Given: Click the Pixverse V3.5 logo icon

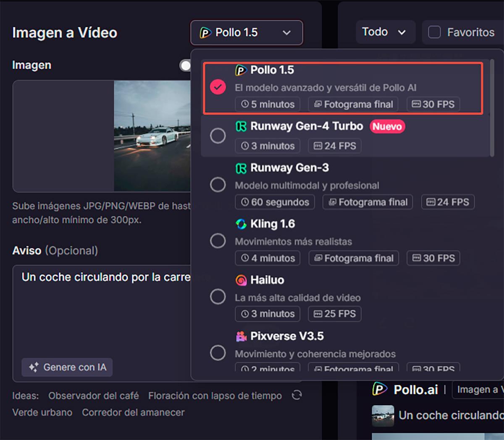Looking at the screenshot, I should [241, 336].
